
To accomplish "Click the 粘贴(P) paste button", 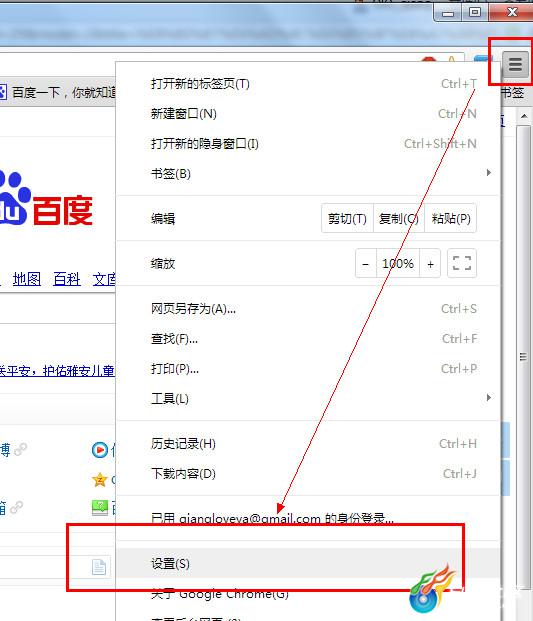I will 451,219.
